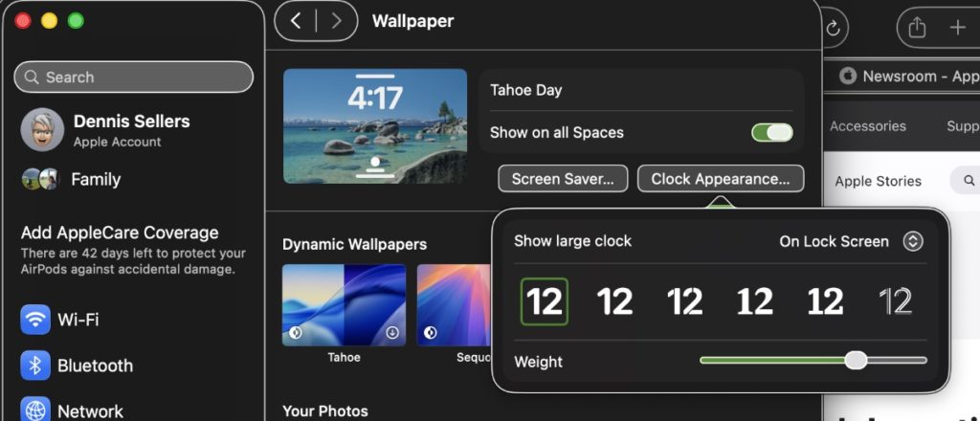Click the Wi-Fi icon in sidebar
Viewport: 980px width, 421px height.
point(35,320)
